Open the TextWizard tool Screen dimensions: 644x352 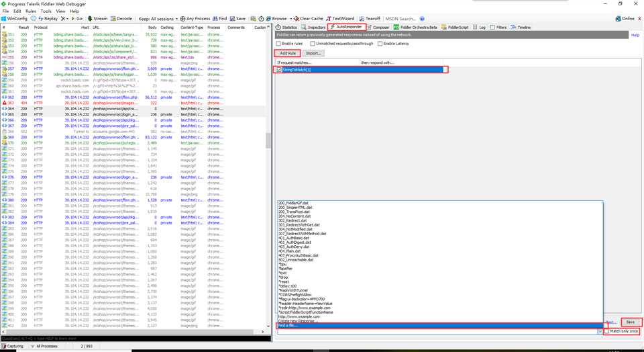click(x=341, y=19)
